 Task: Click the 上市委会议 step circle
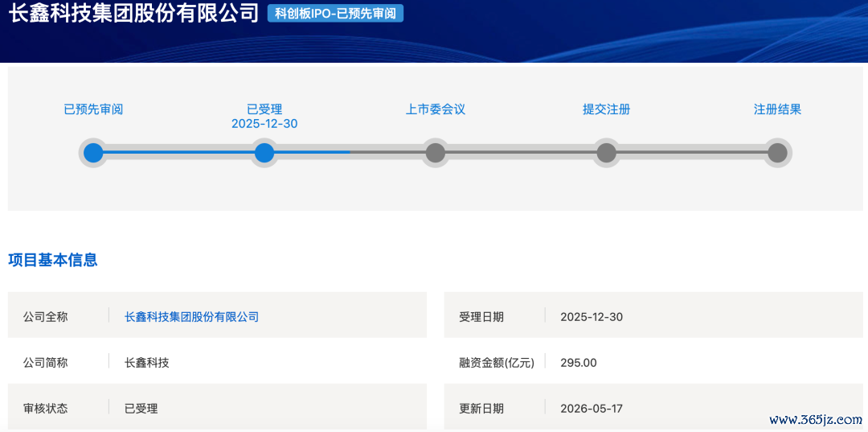[x=435, y=152]
